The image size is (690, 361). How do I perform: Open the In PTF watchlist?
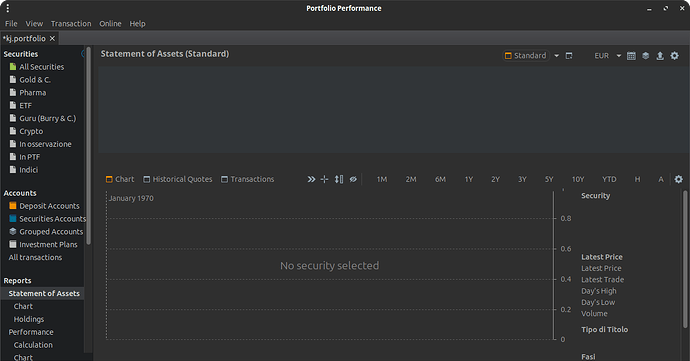click(29, 157)
